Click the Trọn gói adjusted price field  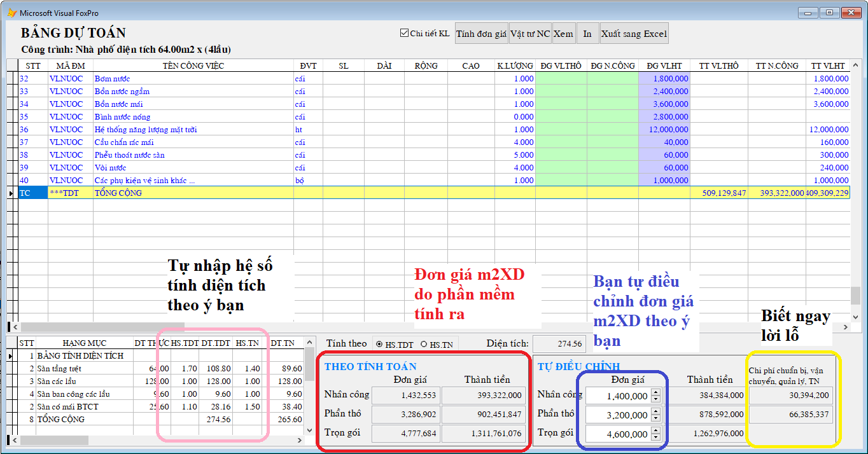tap(617, 434)
